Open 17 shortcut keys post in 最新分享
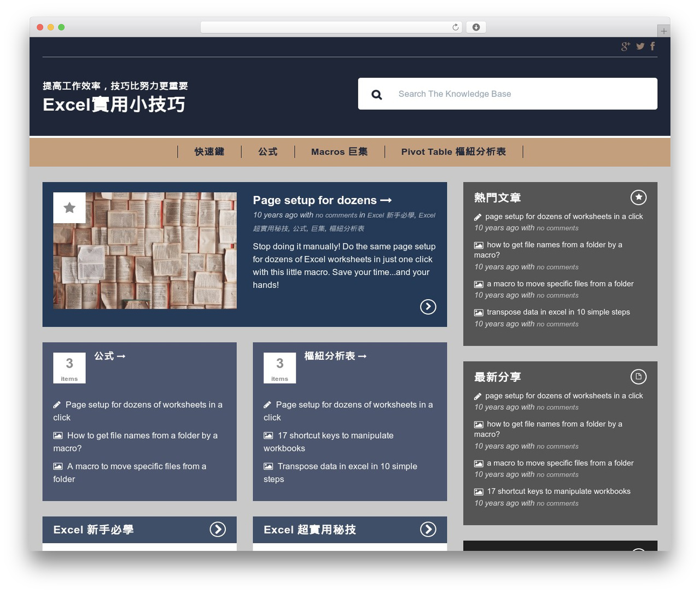 point(558,492)
